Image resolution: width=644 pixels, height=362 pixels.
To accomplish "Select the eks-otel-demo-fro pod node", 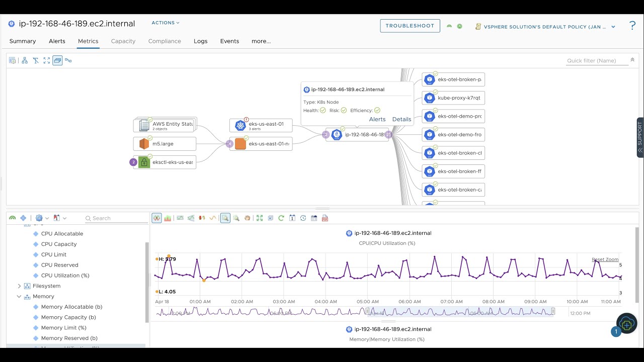I will [453, 135].
